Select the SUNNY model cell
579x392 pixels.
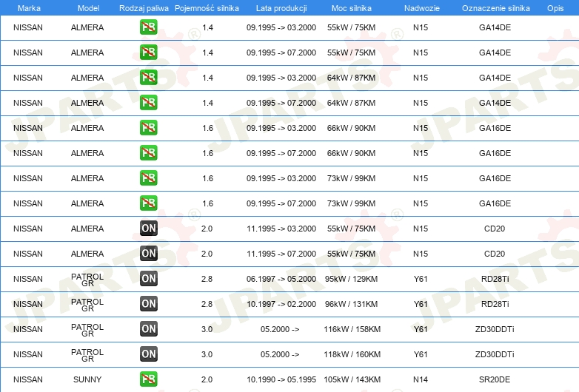point(87,379)
